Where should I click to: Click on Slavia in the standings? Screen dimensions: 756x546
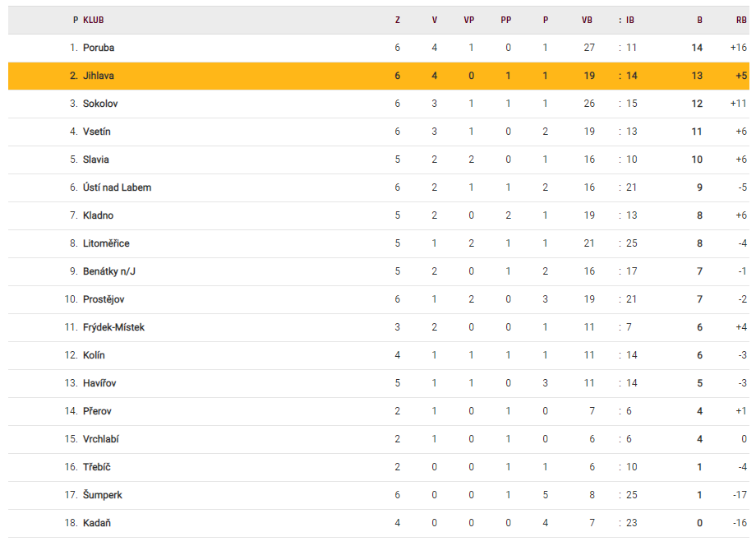click(96, 160)
